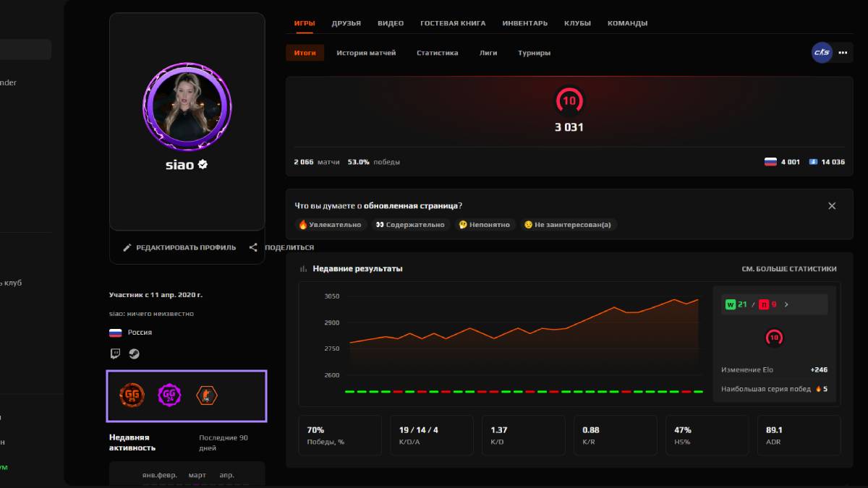Switch to the Друзья tab

[346, 23]
